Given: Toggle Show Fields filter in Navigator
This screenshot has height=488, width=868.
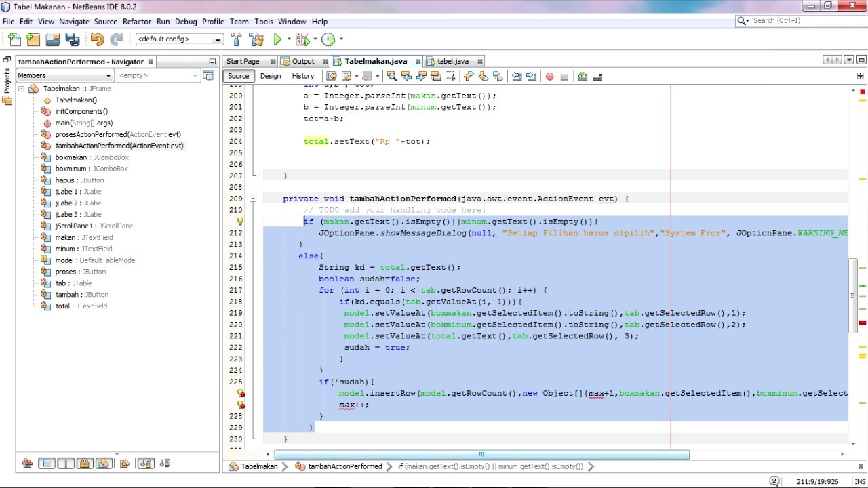Looking at the screenshot, I should click(46, 464).
